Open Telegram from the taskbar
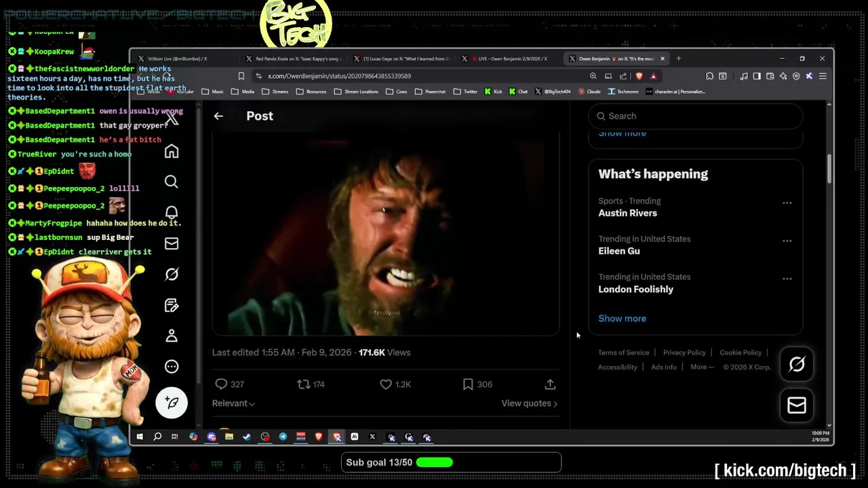This screenshot has height=488, width=868. tap(283, 437)
